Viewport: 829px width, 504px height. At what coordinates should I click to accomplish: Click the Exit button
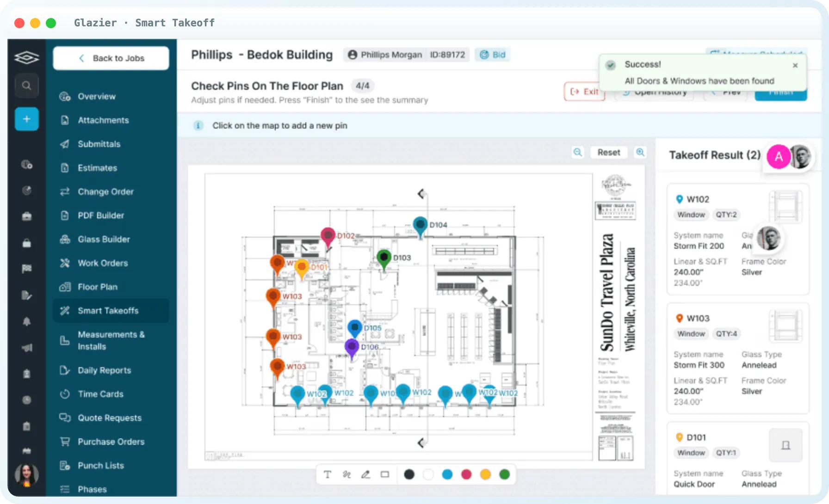pyautogui.click(x=584, y=92)
